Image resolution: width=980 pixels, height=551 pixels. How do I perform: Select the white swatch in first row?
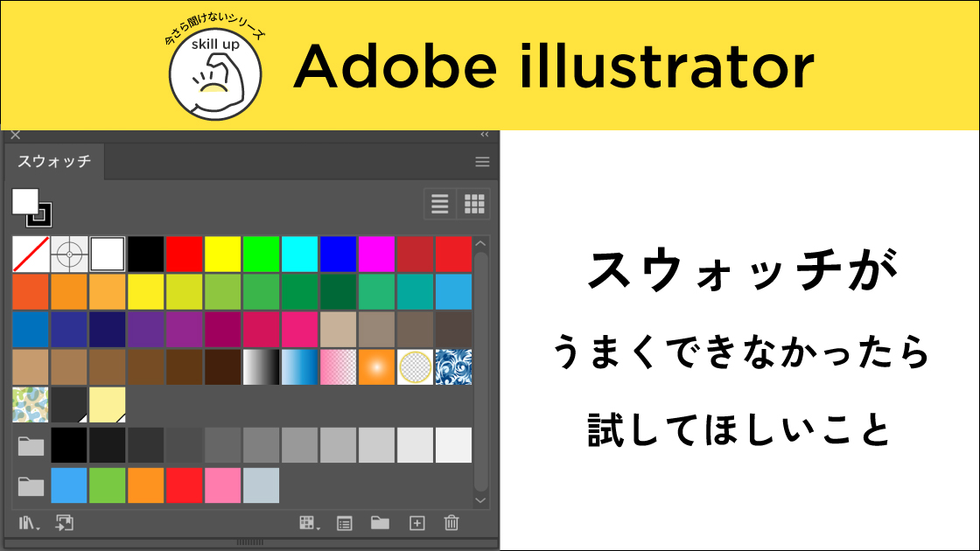pos(108,255)
